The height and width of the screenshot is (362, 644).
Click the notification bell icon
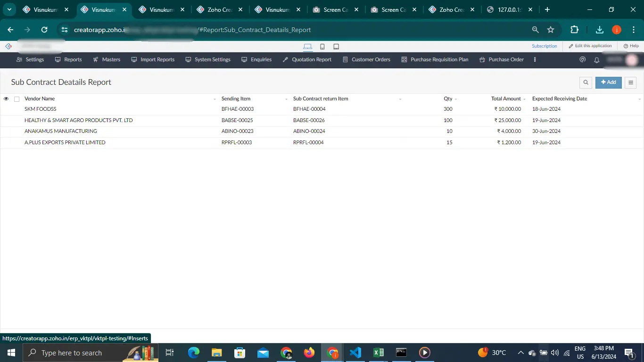point(596,59)
